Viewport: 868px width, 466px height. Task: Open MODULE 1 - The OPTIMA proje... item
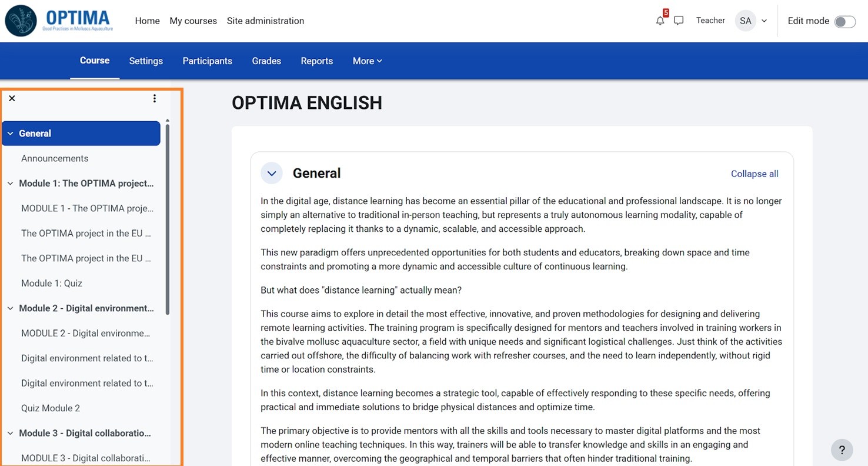pos(88,208)
